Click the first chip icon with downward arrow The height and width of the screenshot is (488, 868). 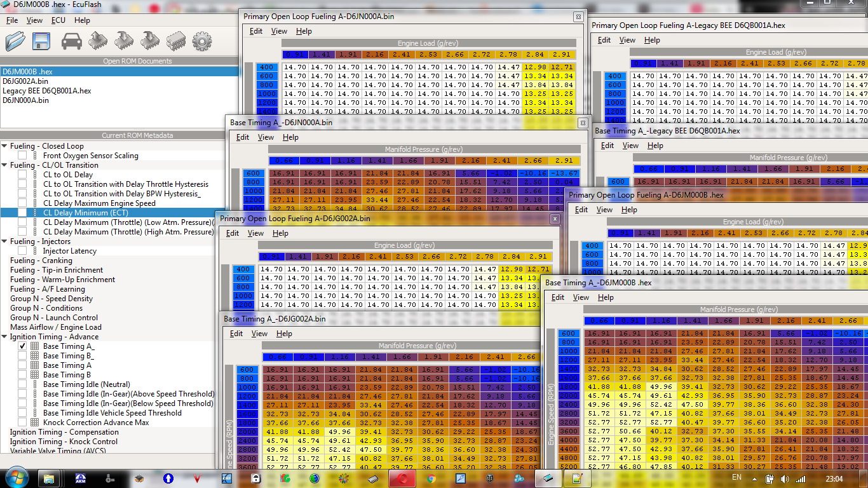tap(123, 41)
